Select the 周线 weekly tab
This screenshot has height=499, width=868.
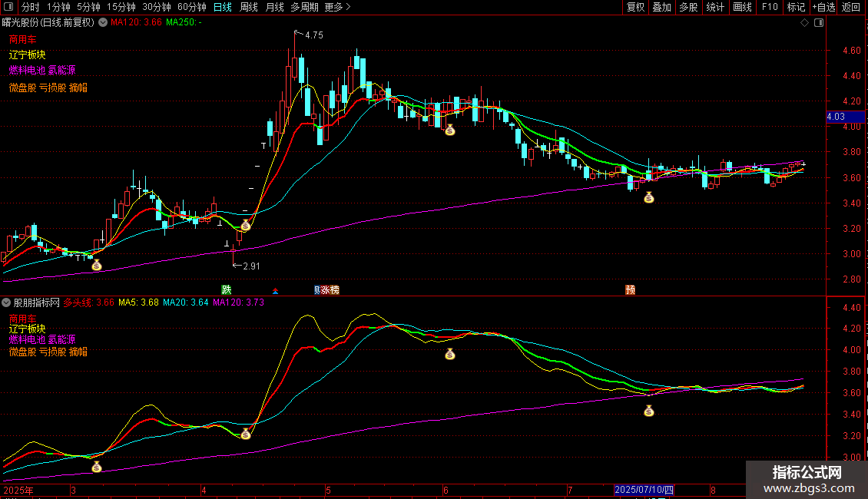(x=249, y=7)
